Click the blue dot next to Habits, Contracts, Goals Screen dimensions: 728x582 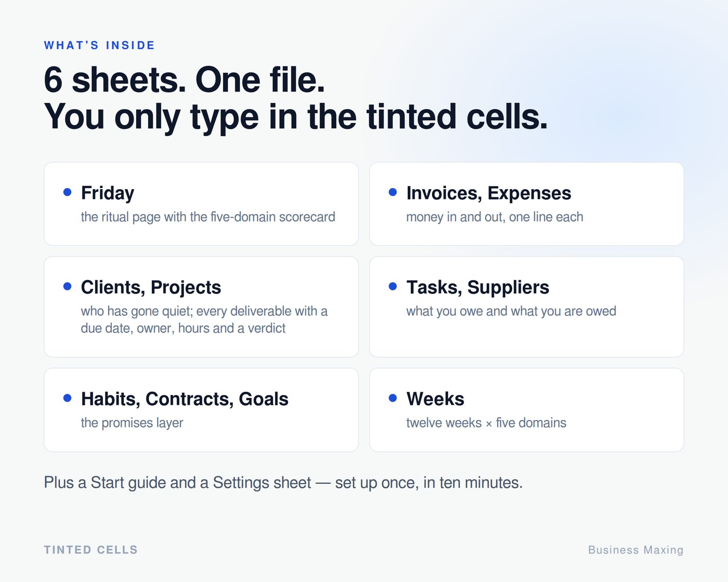(67, 398)
